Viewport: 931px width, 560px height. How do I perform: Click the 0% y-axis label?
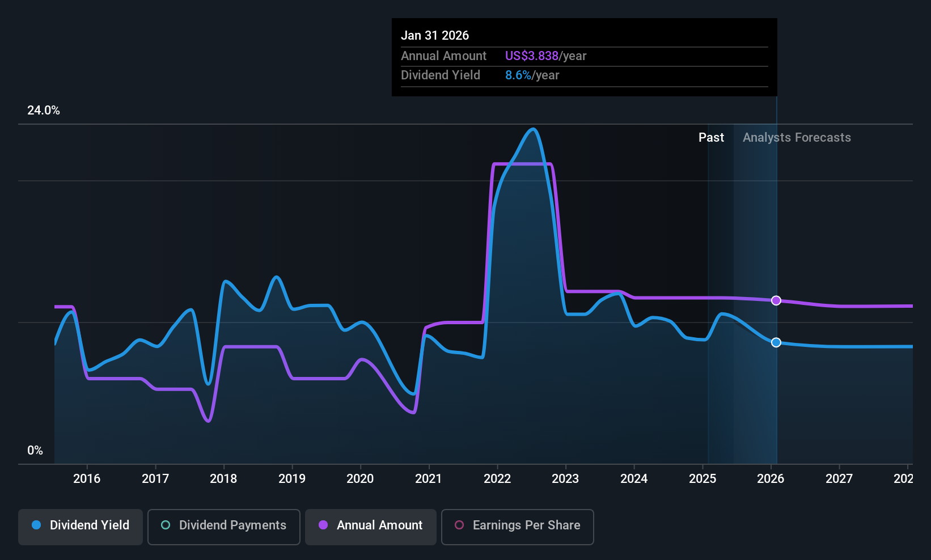coord(35,451)
